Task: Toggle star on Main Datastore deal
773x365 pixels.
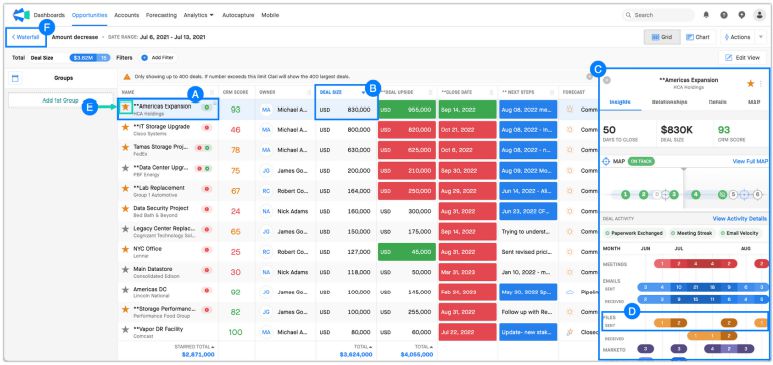Action: click(x=125, y=270)
